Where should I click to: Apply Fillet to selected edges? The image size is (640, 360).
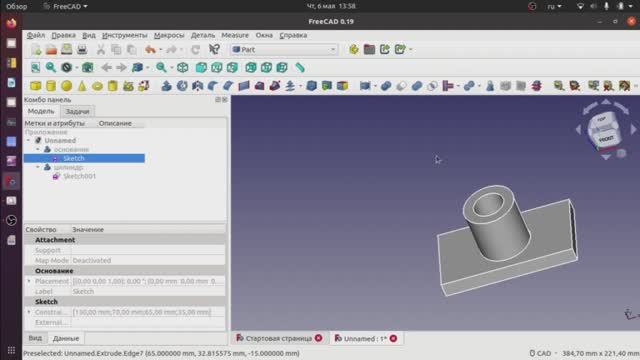pyautogui.click(x=213, y=86)
